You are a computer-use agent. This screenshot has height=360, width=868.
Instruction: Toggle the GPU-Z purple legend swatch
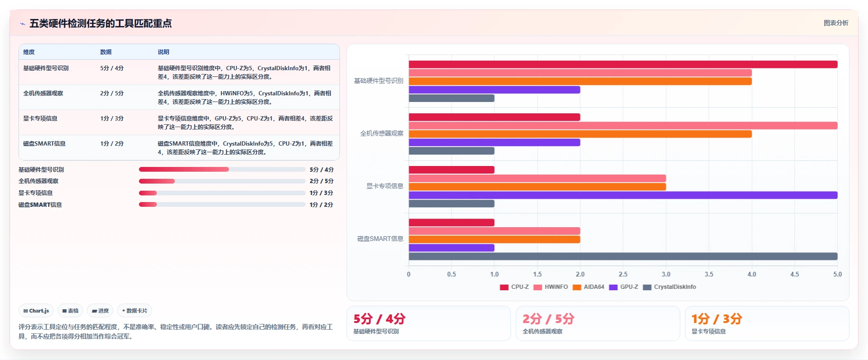[613, 287]
